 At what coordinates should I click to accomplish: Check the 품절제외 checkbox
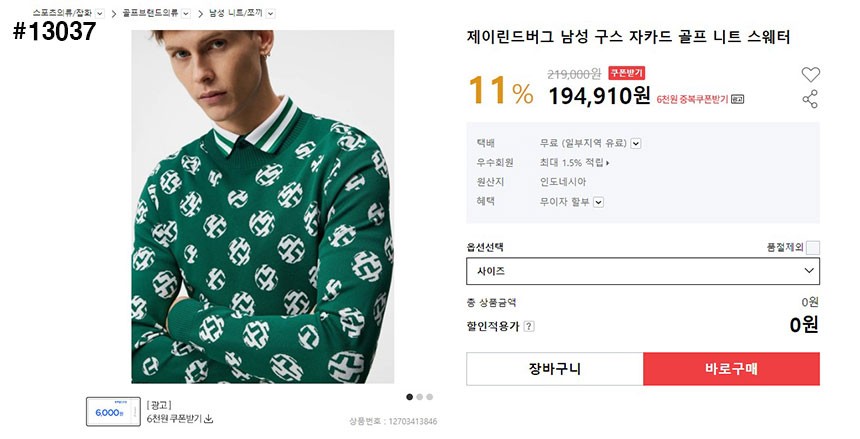tap(813, 248)
